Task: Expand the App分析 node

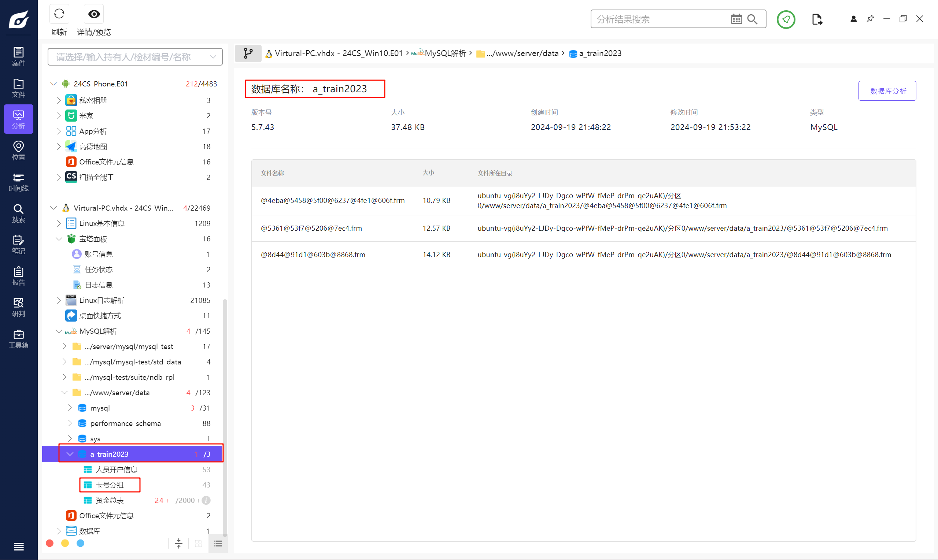Action: coord(59,131)
